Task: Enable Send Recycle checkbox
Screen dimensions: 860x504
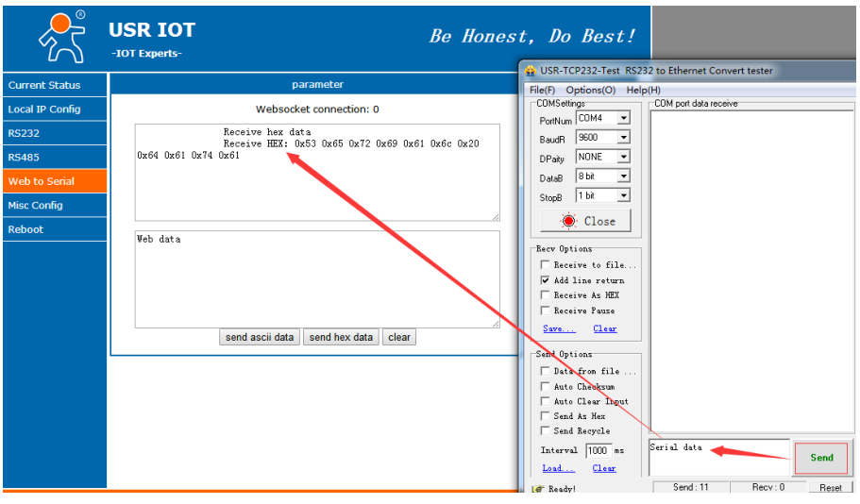Action: 546,431
